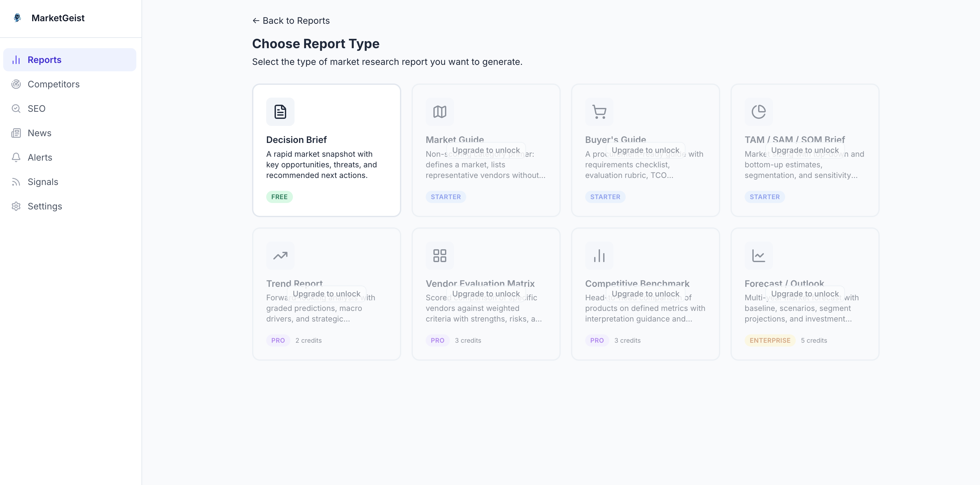This screenshot has width=980, height=485.
Task: Open the News icon in sidebar
Action: 16,133
